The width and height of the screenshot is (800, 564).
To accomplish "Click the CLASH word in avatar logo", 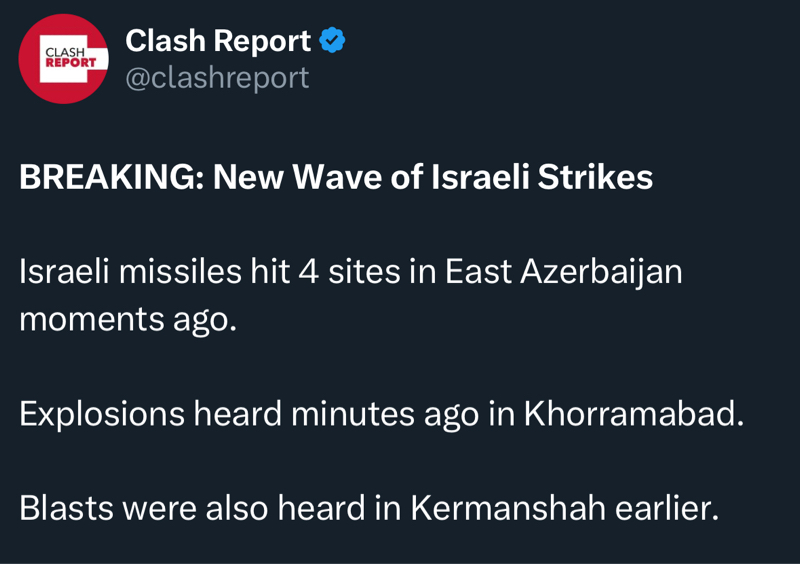I will coord(65,52).
